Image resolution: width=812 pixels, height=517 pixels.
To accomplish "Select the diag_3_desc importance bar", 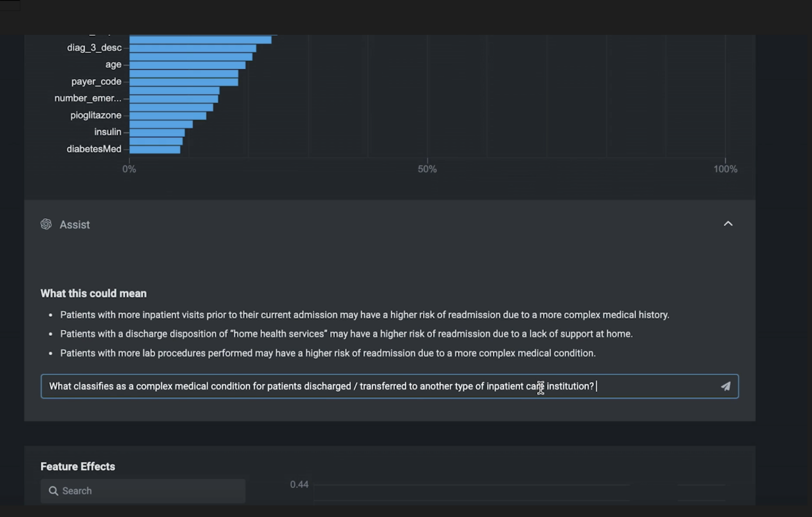I will 192,48.
